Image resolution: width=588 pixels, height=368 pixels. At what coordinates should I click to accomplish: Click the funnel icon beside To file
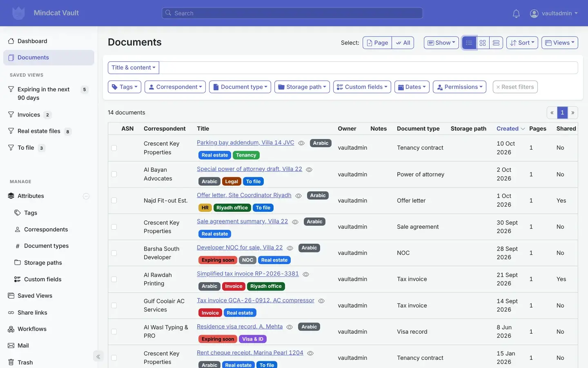tap(11, 148)
